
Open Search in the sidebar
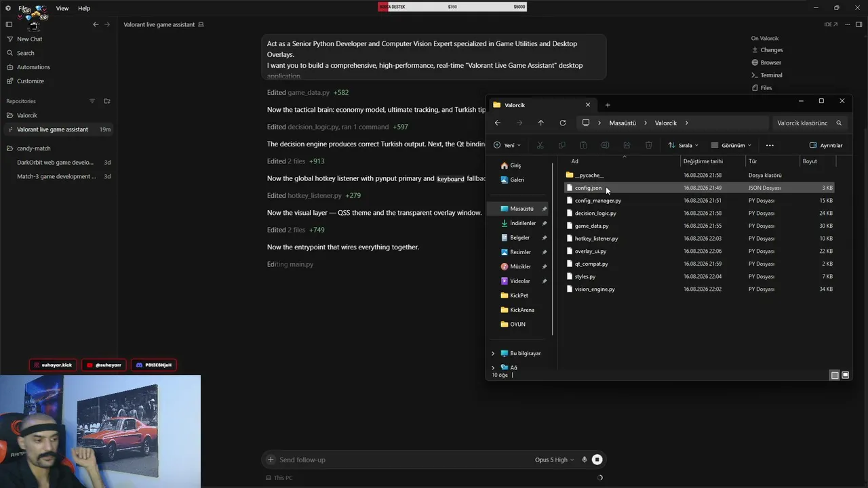tap(25, 53)
